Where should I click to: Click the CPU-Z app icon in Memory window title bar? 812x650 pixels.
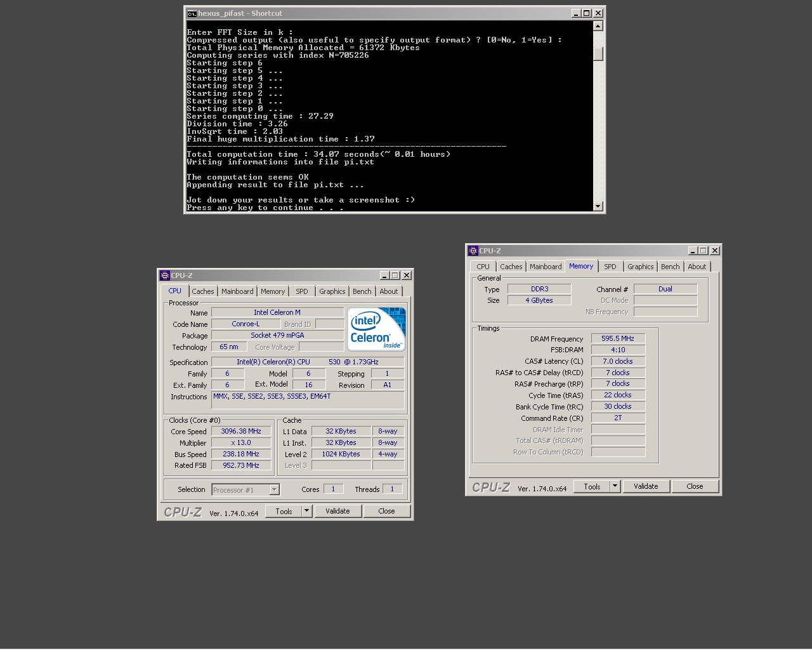pos(473,251)
